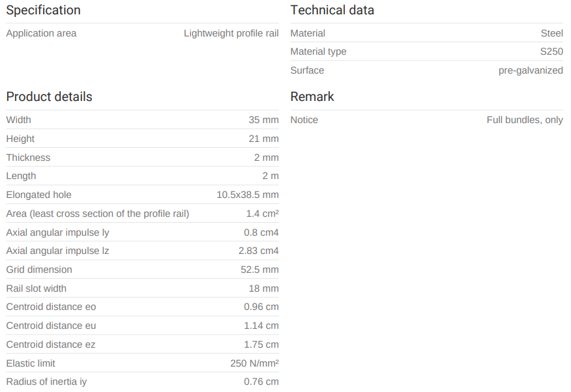Screen dimensions: 571x392
Task: Select the Radius of inertia iy label
Action: (46, 382)
